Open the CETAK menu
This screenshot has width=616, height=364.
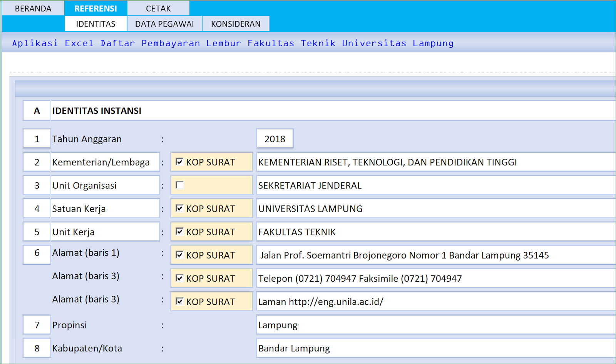pyautogui.click(x=159, y=8)
